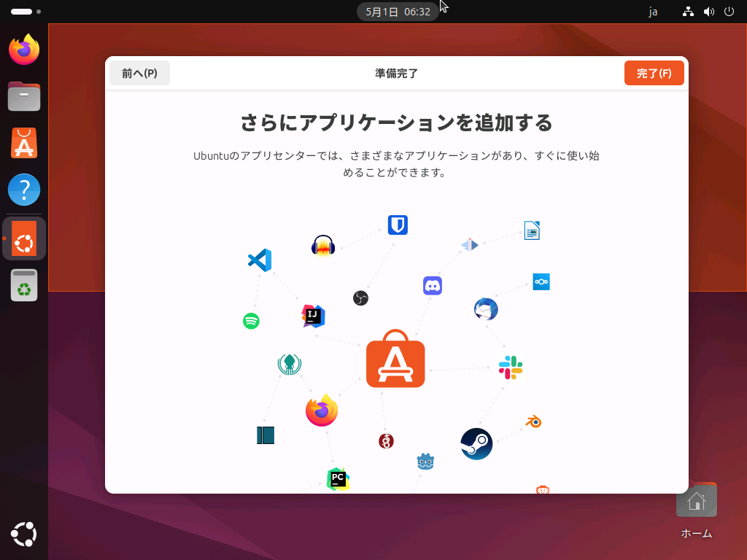Image resolution: width=747 pixels, height=560 pixels.
Task: Click the Audacity headphones icon
Action: click(323, 246)
